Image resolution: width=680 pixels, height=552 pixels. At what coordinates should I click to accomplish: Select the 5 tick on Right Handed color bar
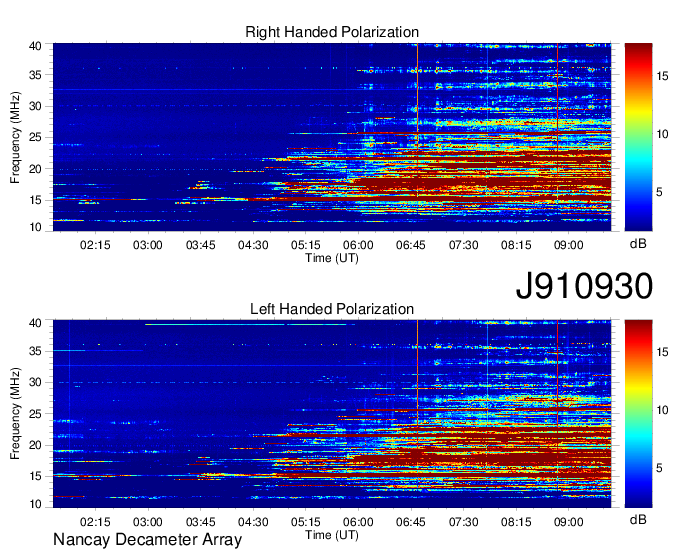coord(659,192)
